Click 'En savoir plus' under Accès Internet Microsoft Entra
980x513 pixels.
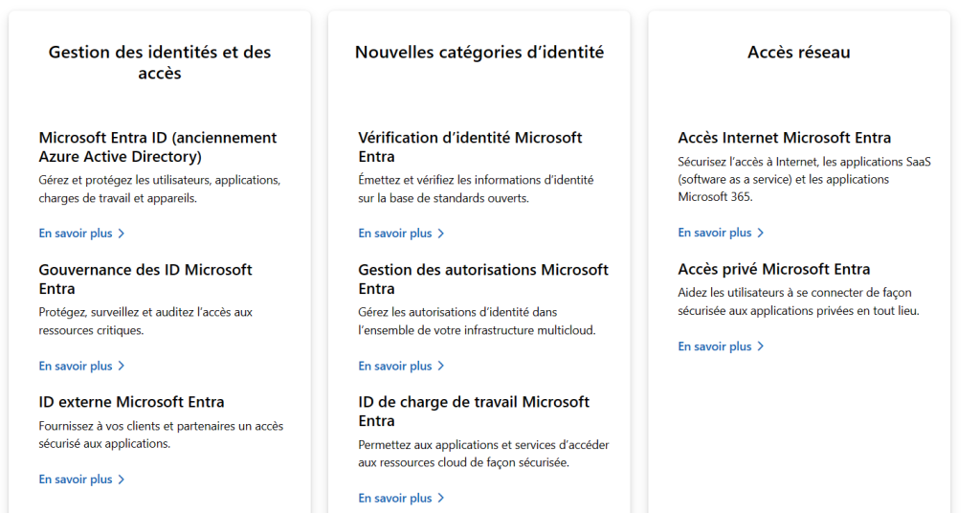click(x=722, y=233)
